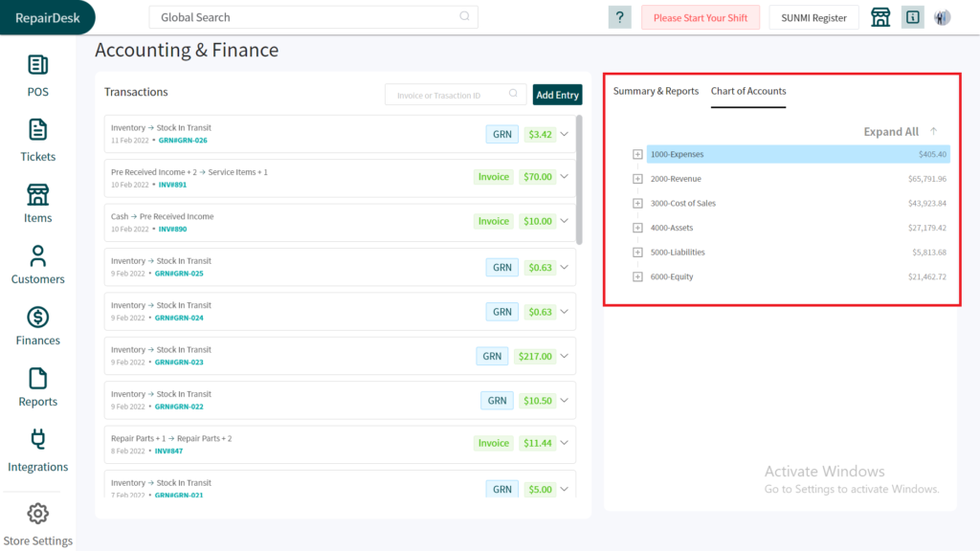Click the Global Search magnifier icon
This screenshot has width=980, height=551.
[x=464, y=16]
